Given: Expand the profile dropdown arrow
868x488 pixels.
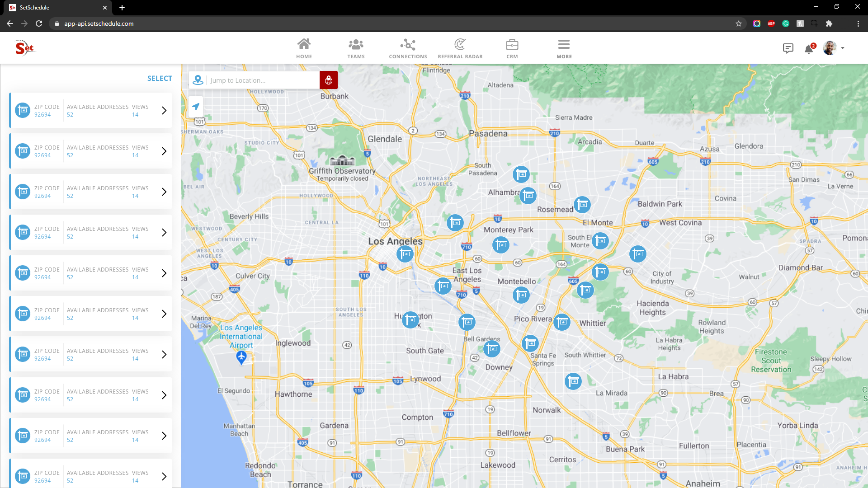Looking at the screenshot, I should pos(843,48).
